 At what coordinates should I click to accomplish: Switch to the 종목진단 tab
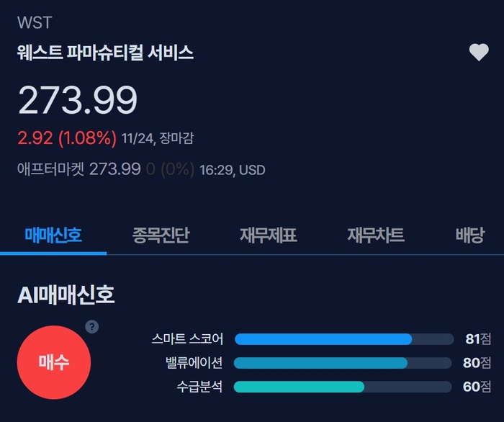(x=161, y=235)
